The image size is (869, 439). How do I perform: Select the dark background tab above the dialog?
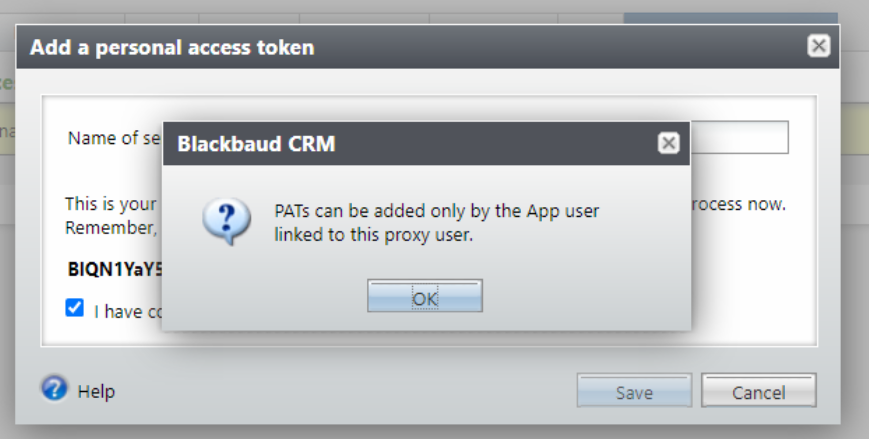[730, 17]
